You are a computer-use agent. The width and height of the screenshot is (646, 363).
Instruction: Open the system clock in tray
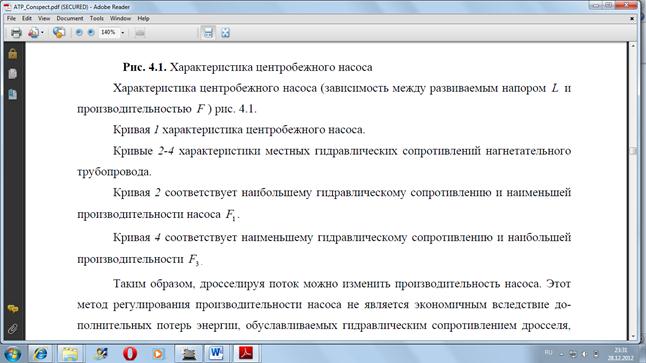point(621,354)
